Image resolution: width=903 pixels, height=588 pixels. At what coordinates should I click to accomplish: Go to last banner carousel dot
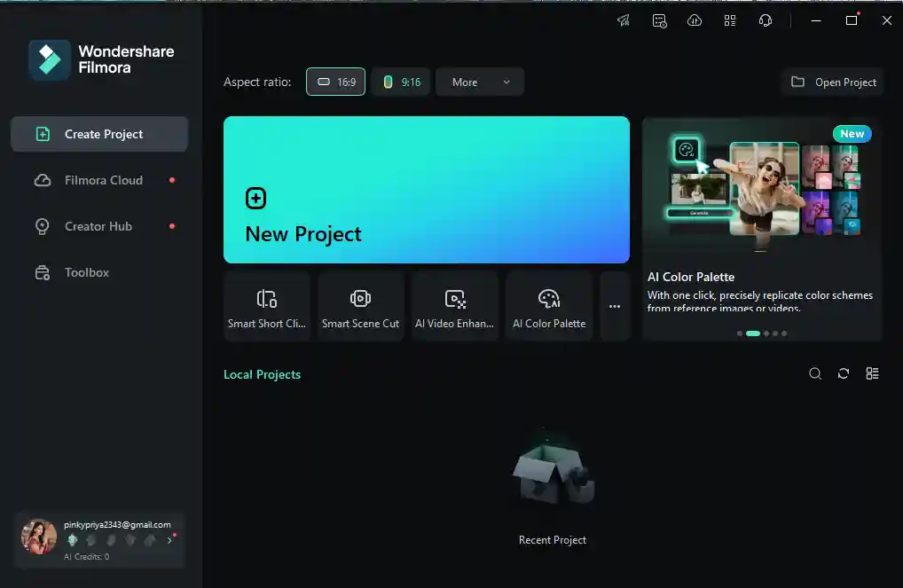click(784, 333)
